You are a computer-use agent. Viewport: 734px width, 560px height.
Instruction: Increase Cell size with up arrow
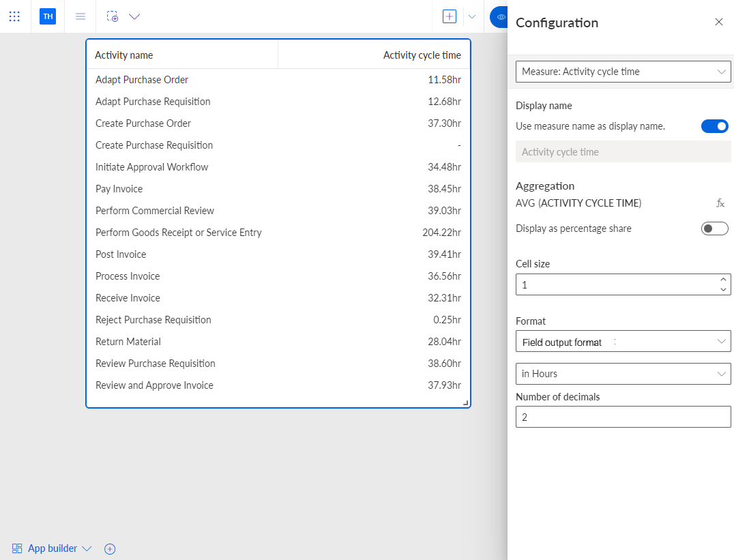(723, 280)
